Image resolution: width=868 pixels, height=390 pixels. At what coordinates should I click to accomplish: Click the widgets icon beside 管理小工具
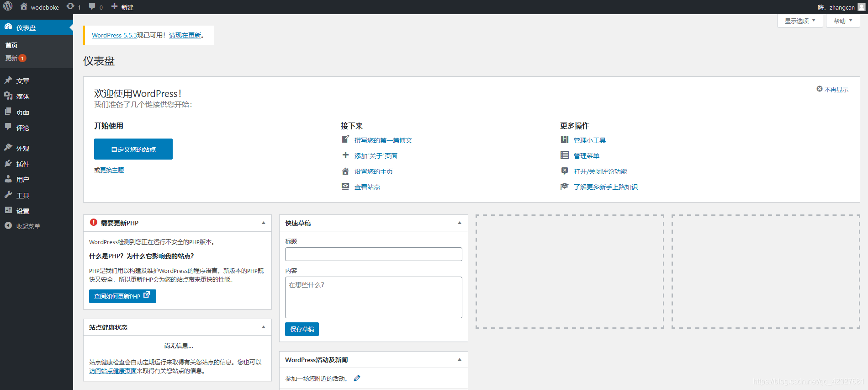click(x=565, y=139)
